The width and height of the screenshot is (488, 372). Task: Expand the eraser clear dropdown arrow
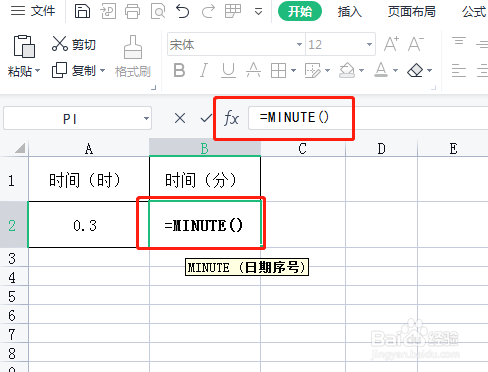click(x=430, y=70)
